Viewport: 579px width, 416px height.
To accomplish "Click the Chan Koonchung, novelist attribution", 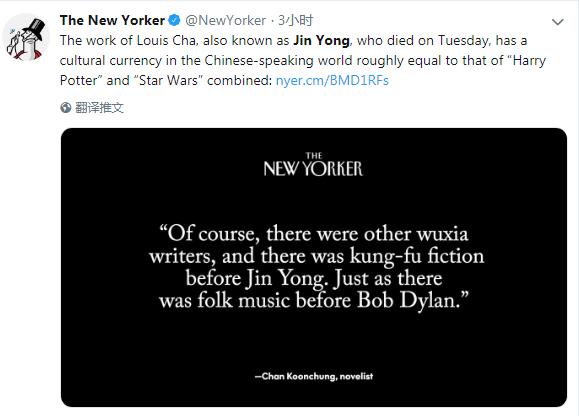I will (314, 376).
